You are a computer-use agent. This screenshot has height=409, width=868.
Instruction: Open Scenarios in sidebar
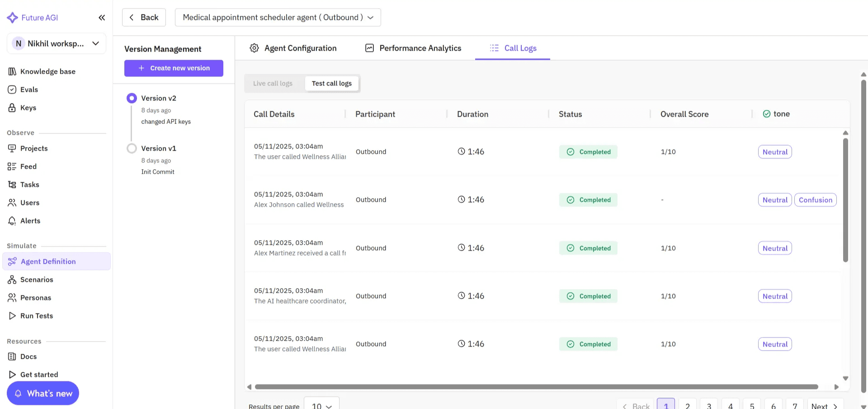37,280
